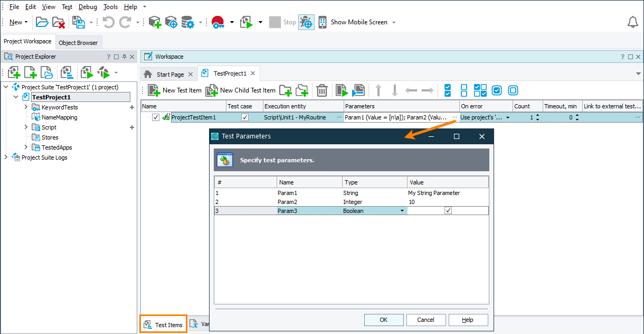Open an existing project file

pos(42,22)
